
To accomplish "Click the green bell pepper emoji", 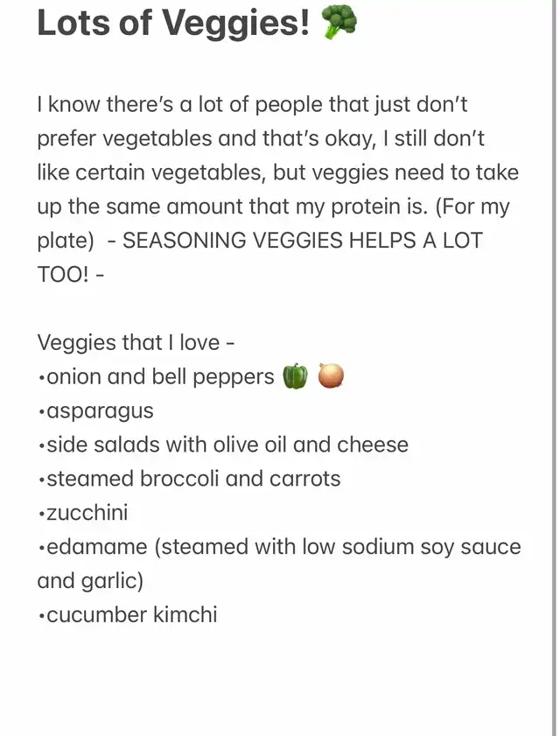I will (295, 376).
